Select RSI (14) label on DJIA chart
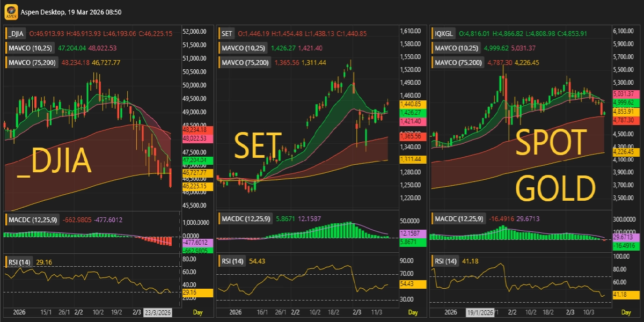 tap(19, 261)
